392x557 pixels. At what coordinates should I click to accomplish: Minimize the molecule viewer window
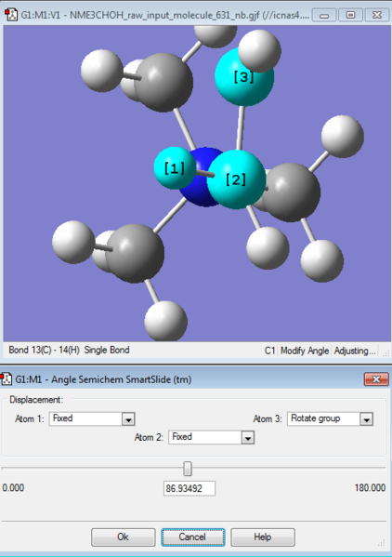324,15
